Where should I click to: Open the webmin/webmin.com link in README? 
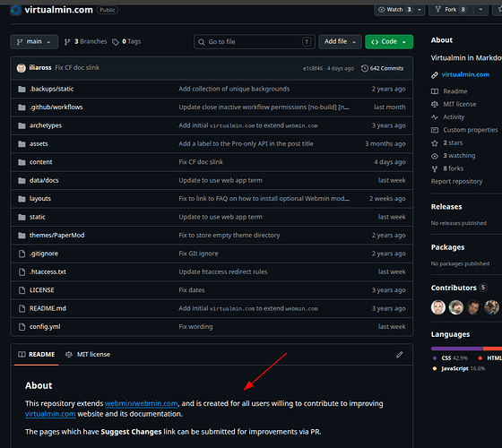(x=142, y=403)
